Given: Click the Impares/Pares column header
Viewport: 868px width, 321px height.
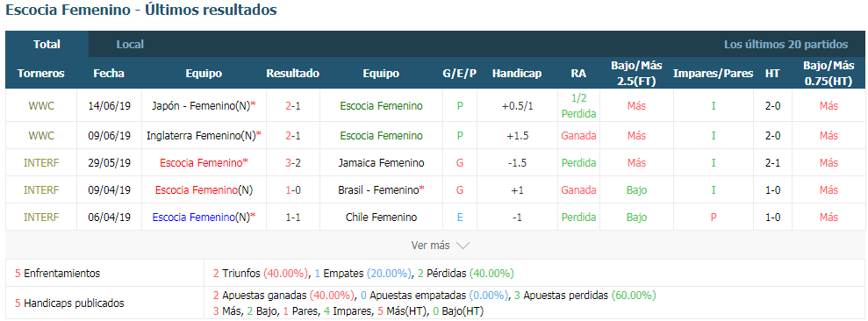Looking at the screenshot, I should pyautogui.click(x=713, y=73).
